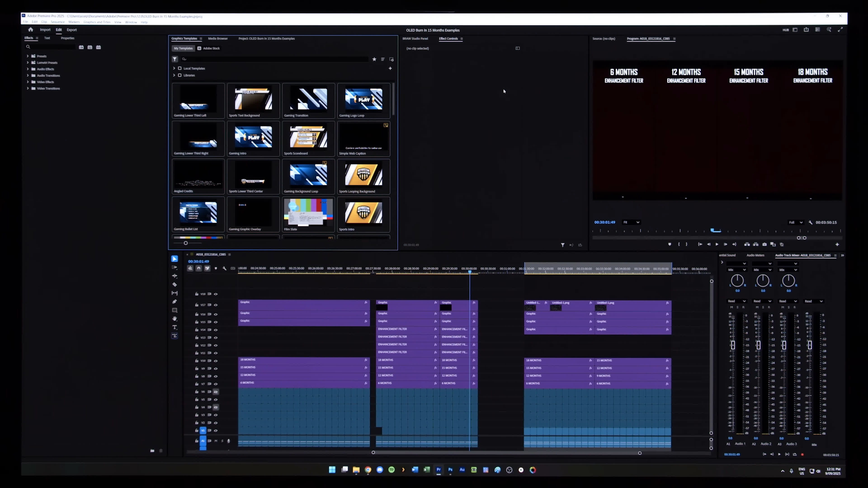Create new custom bin in Effects panel
The height and width of the screenshot is (488, 868).
pos(152,451)
